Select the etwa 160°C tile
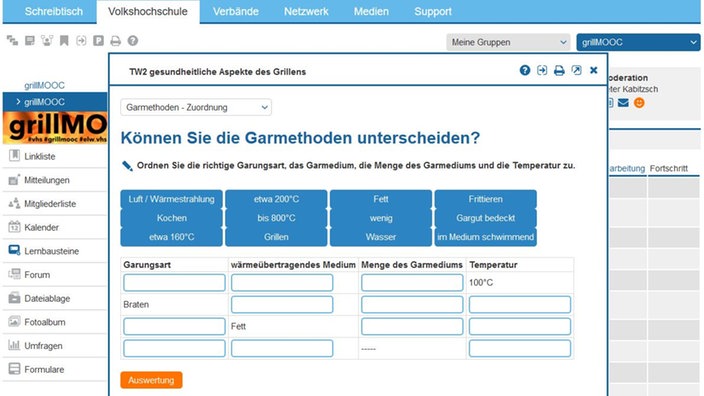Image resolution: width=704 pixels, height=396 pixels. pyautogui.click(x=172, y=237)
